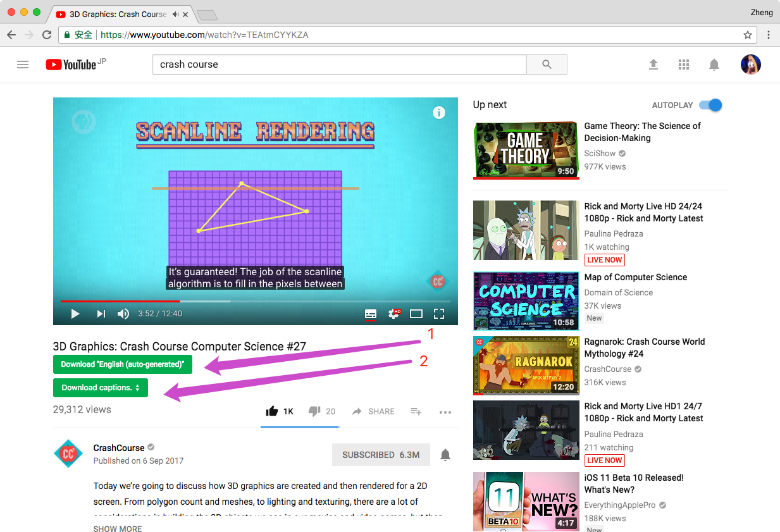This screenshot has height=532, width=780.
Task: Open the Download captions dropdown
Action: [x=101, y=388]
